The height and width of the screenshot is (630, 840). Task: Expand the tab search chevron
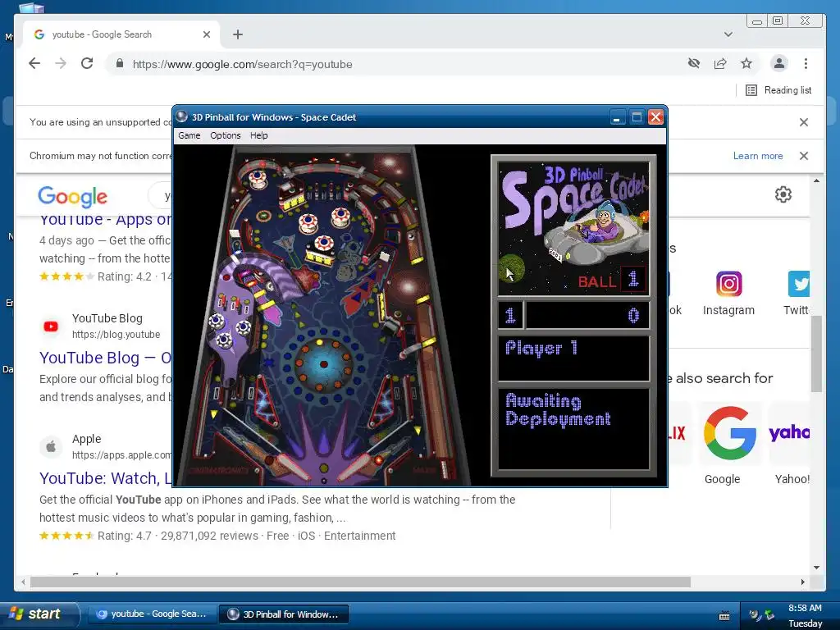click(x=728, y=34)
